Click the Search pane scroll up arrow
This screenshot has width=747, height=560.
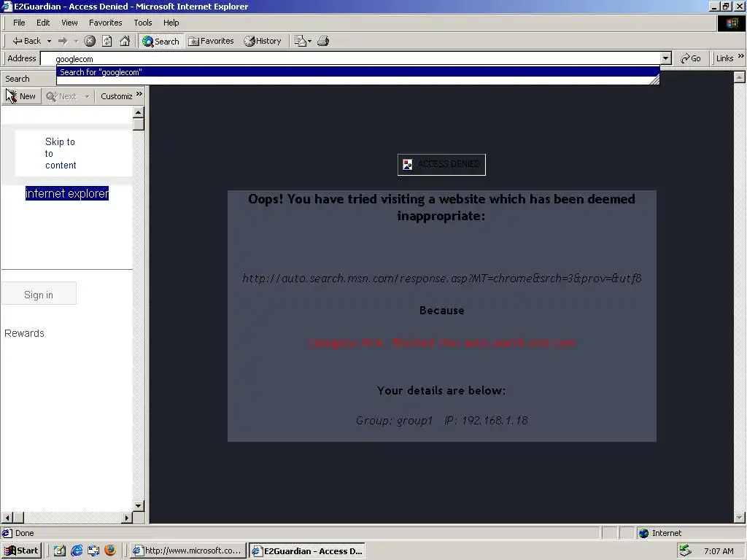pos(139,112)
